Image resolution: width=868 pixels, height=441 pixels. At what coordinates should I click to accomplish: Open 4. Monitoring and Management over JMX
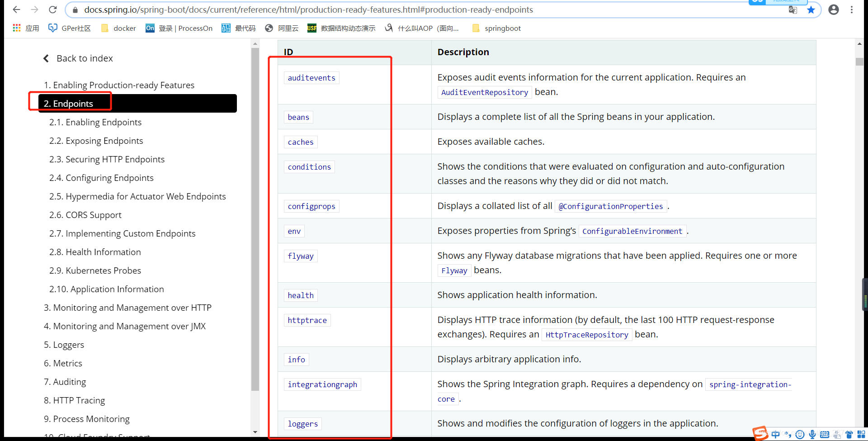pos(125,326)
